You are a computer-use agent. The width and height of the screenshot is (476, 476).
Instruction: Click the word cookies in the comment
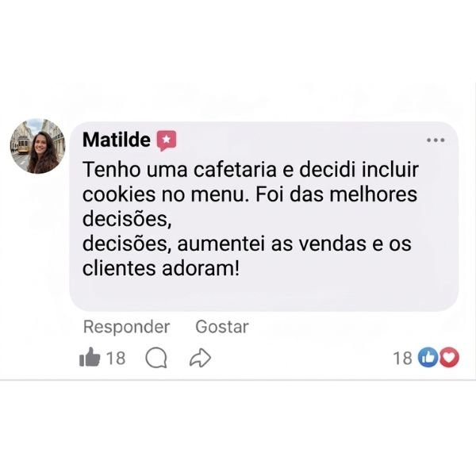click(x=119, y=194)
